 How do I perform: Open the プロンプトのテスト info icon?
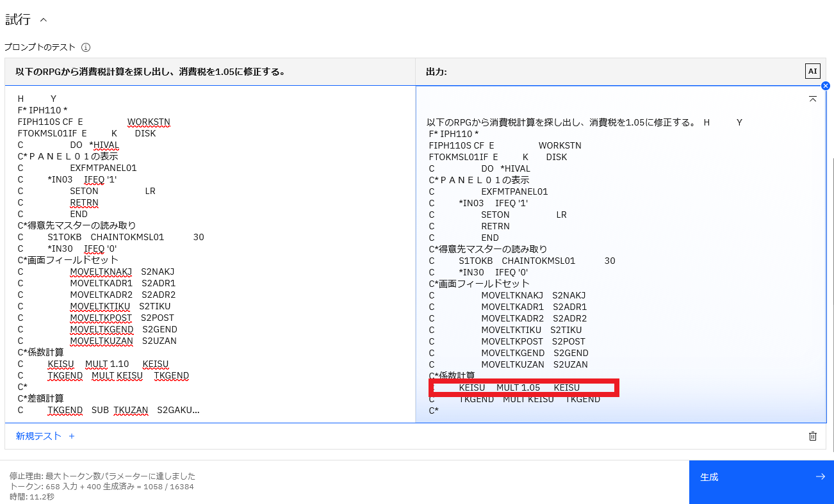pos(86,47)
